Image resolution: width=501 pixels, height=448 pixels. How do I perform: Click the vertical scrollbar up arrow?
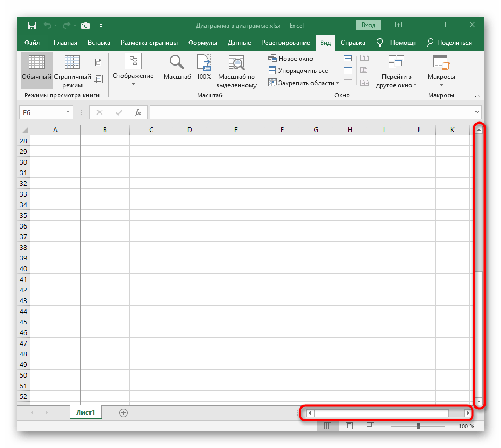[x=479, y=129]
